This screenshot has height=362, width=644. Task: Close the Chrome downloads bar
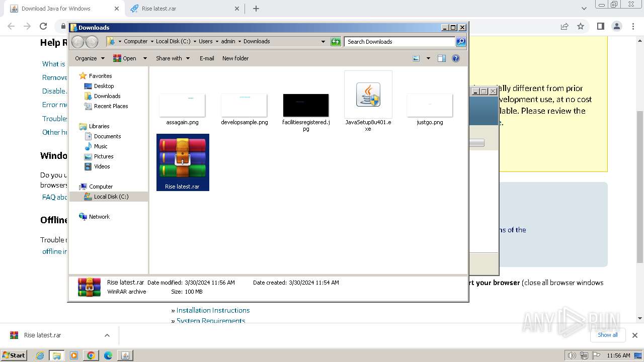(635, 335)
